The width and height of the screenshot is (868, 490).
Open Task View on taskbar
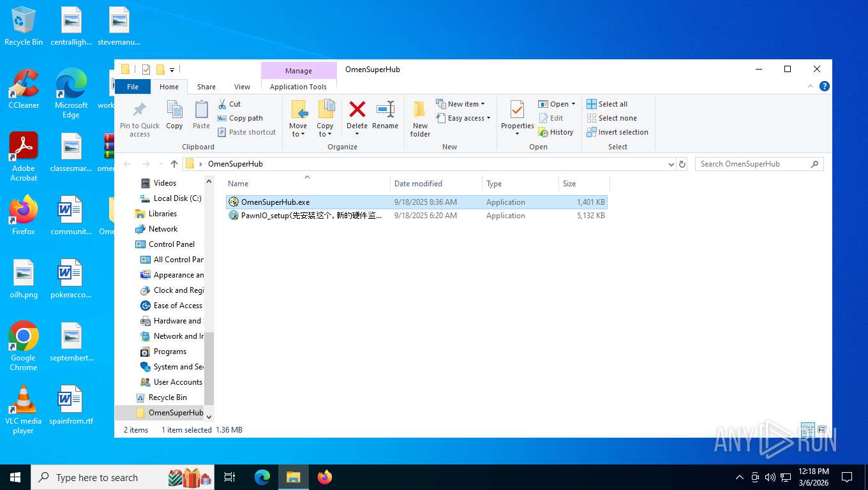[x=230, y=477]
